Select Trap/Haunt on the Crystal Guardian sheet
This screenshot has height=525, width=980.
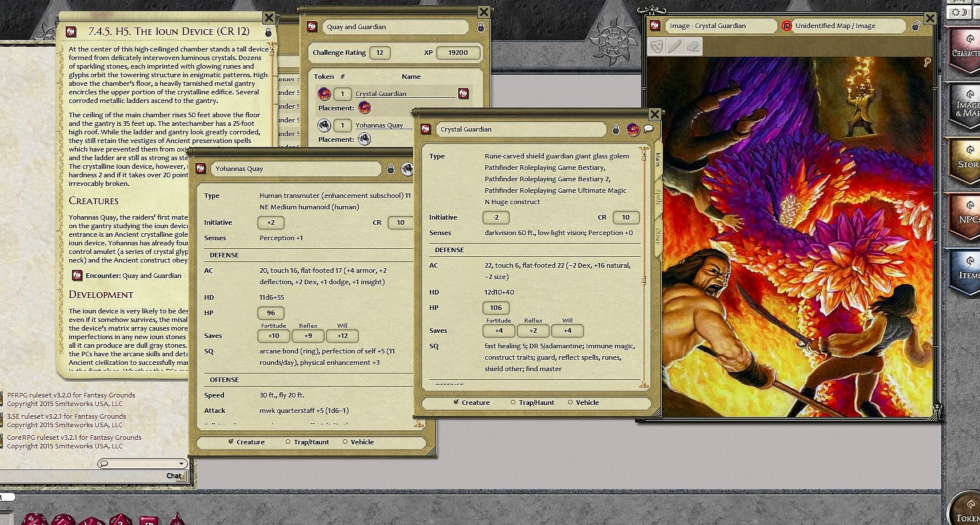click(513, 402)
